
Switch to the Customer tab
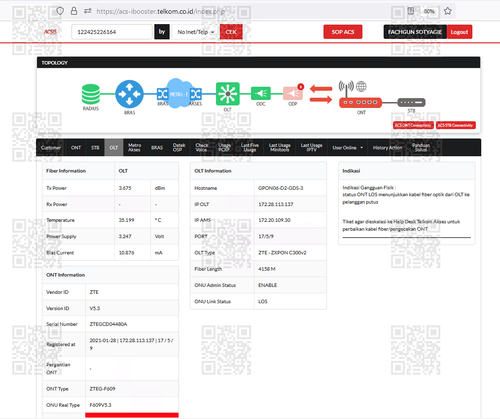(x=51, y=147)
